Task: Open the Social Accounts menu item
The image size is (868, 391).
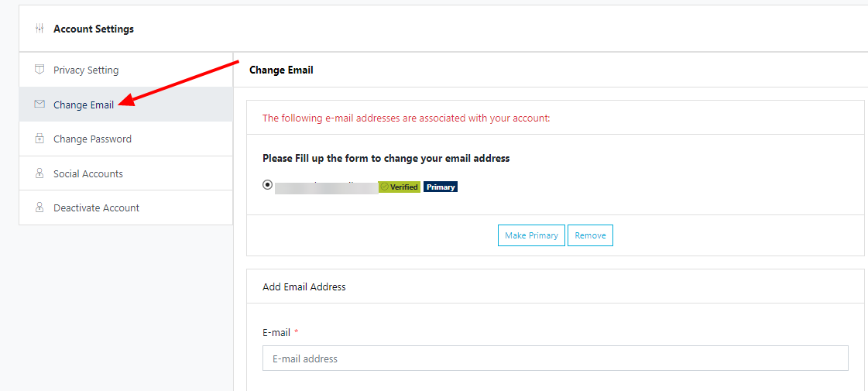Action: point(88,173)
